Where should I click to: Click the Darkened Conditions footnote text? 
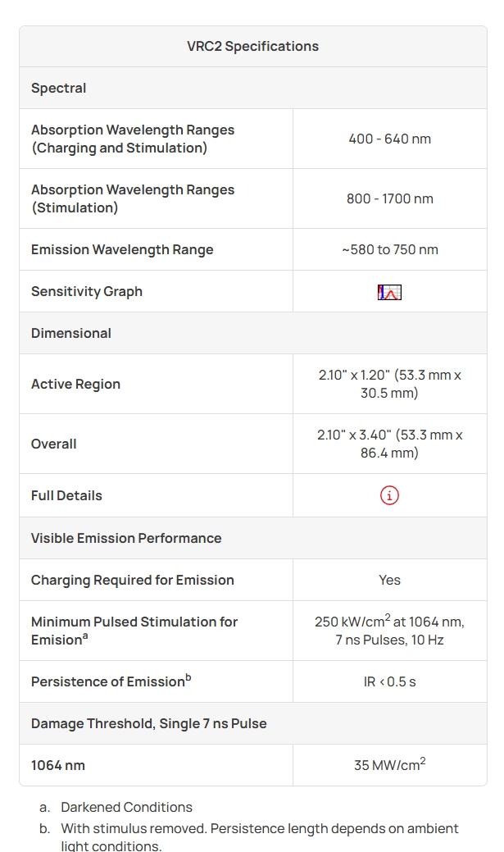click(126, 807)
